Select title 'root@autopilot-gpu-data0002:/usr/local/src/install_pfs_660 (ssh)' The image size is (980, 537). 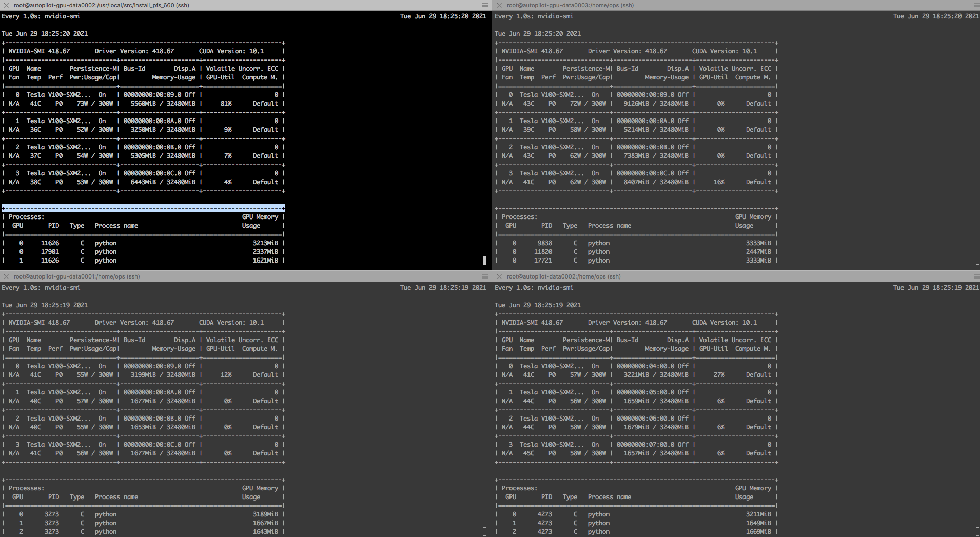102,5
